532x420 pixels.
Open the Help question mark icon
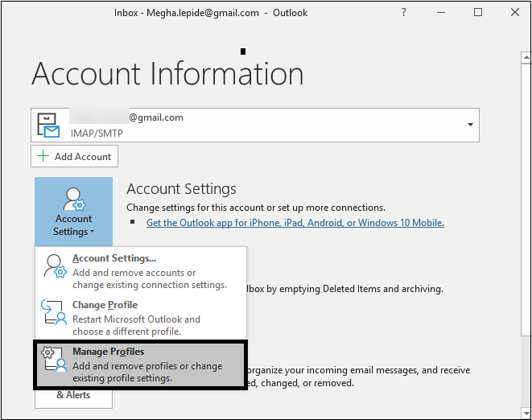click(x=403, y=13)
